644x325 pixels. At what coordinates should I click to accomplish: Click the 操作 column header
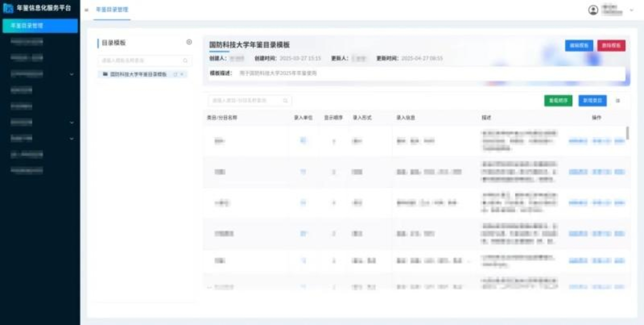click(x=596, y=118)
